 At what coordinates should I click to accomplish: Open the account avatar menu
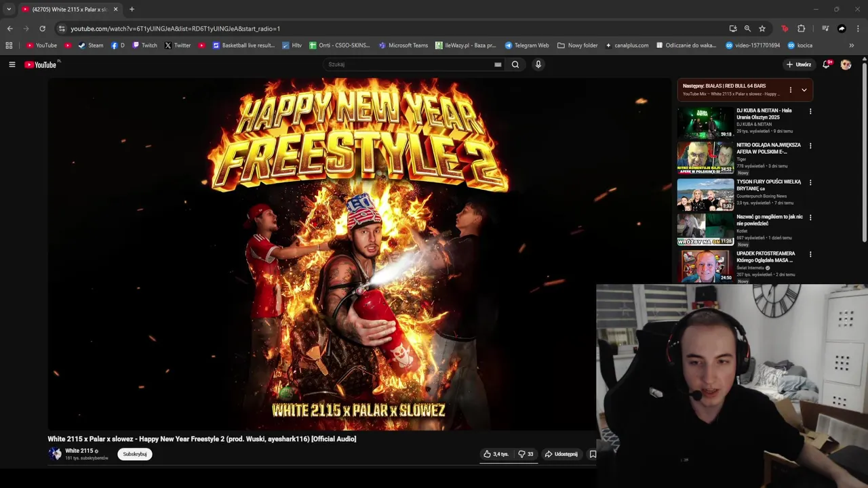tap(846, 64)
